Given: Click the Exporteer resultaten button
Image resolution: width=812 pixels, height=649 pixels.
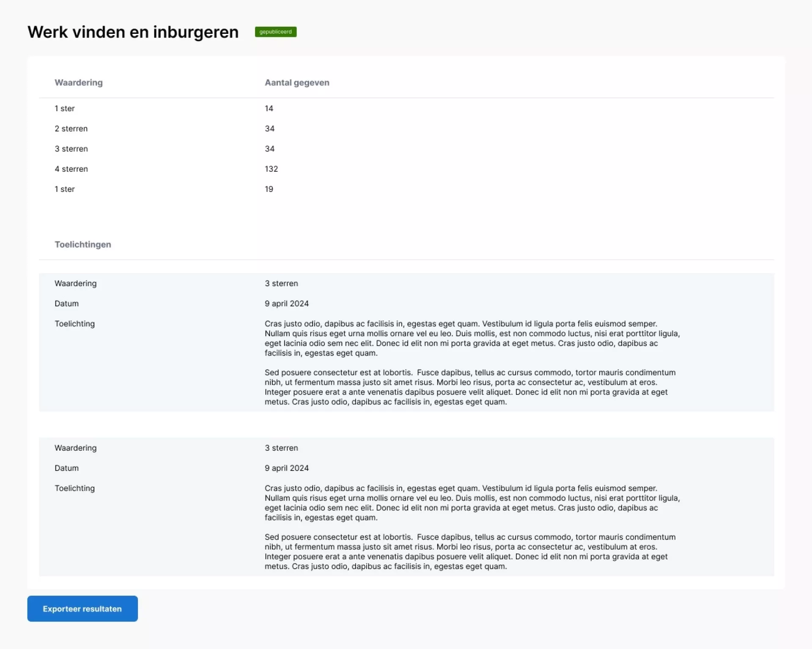Looking at the screenshot, I should tap(82, 608).
